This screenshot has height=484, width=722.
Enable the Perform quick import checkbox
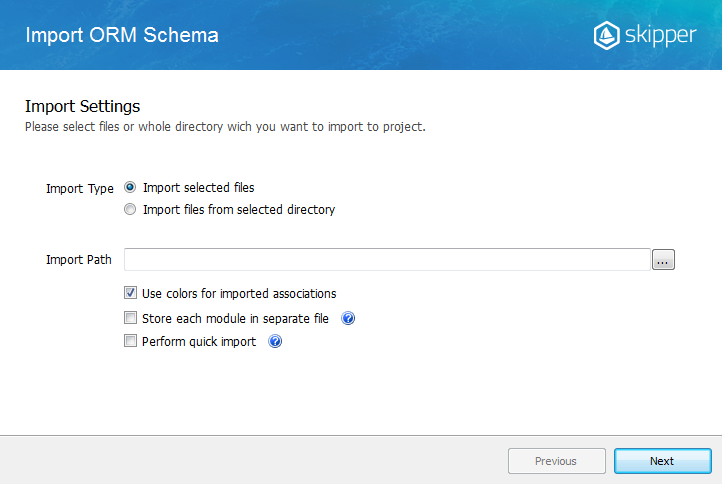coord(130,341)
